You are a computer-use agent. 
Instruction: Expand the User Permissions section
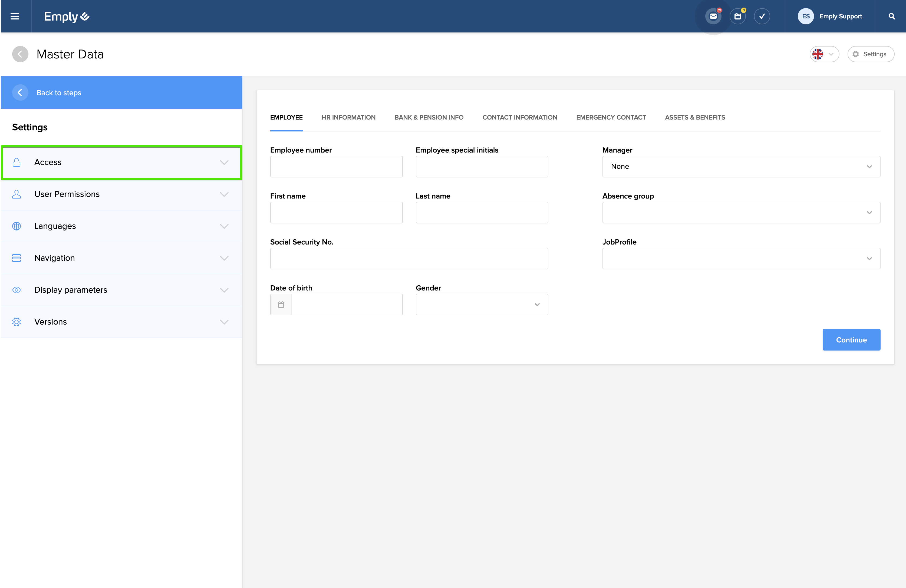[121, 194]
